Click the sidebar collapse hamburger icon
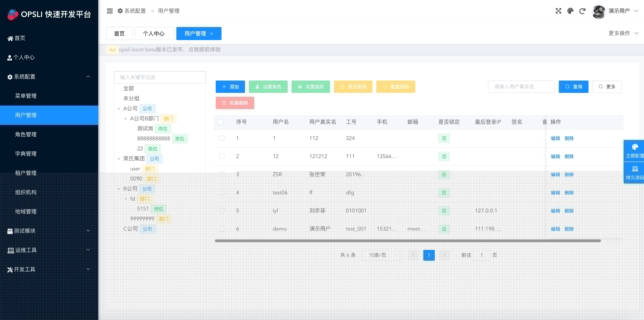Viewport: 644px width, 320px height. click(x=110, y=11)
